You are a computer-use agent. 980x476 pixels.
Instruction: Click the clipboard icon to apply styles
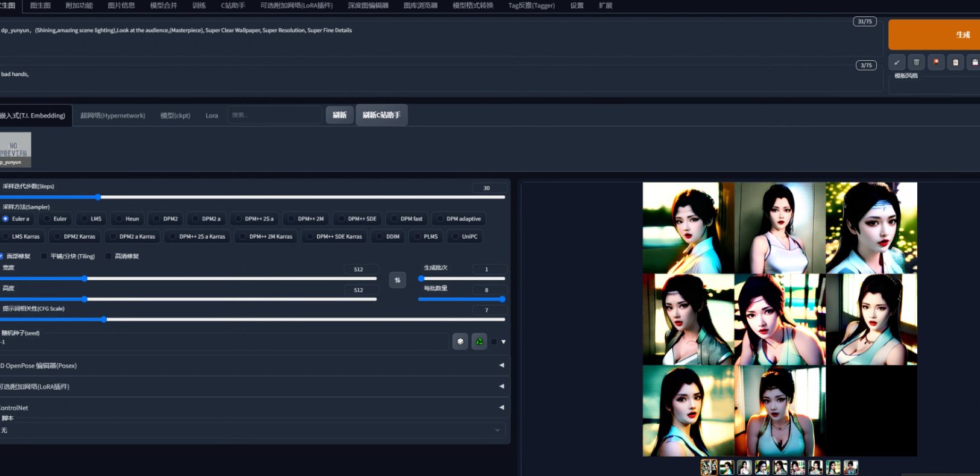pos(955,62)
